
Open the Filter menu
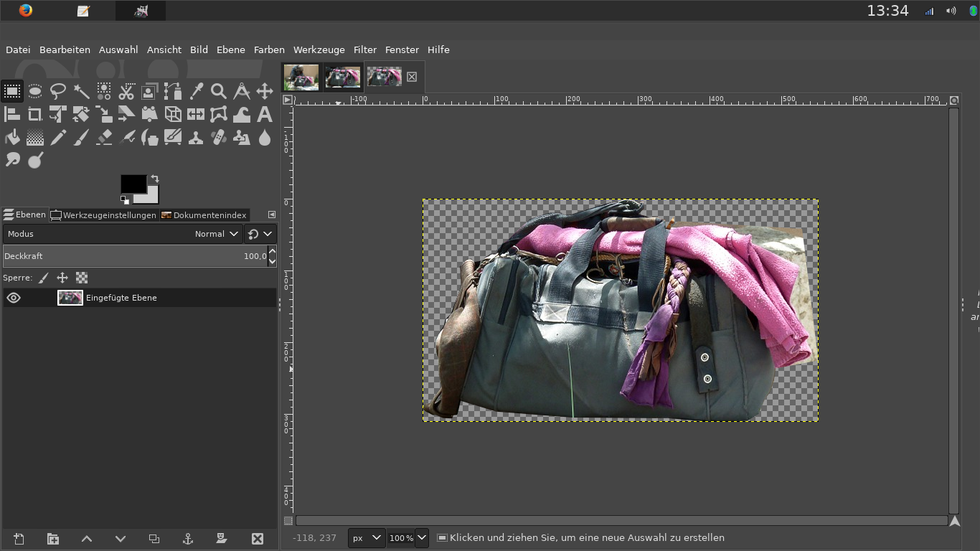[364, 50]
